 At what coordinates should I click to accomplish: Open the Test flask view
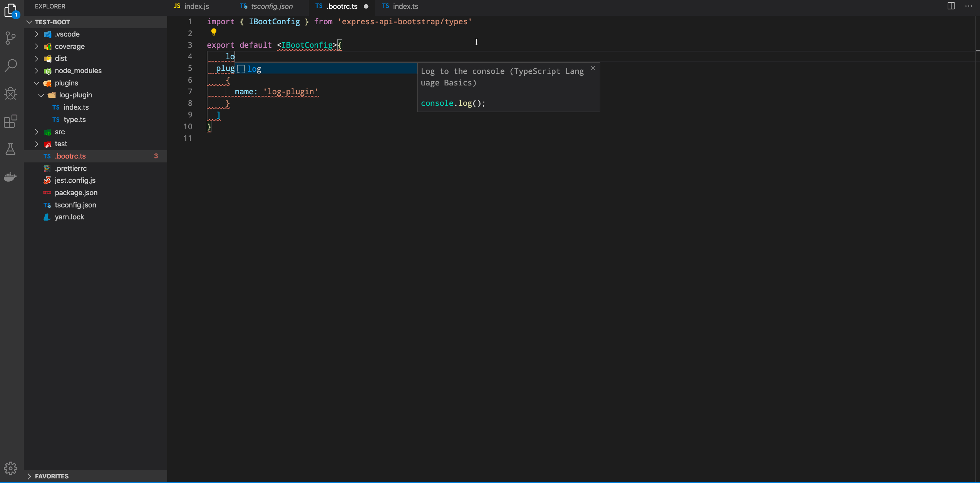click(x=11, y=149)
